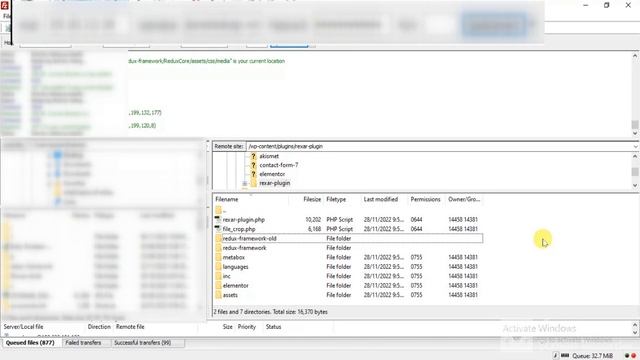Click the Size queue column header
The height and width of the screenshot is (360, 640).
(x=227, y=327)
